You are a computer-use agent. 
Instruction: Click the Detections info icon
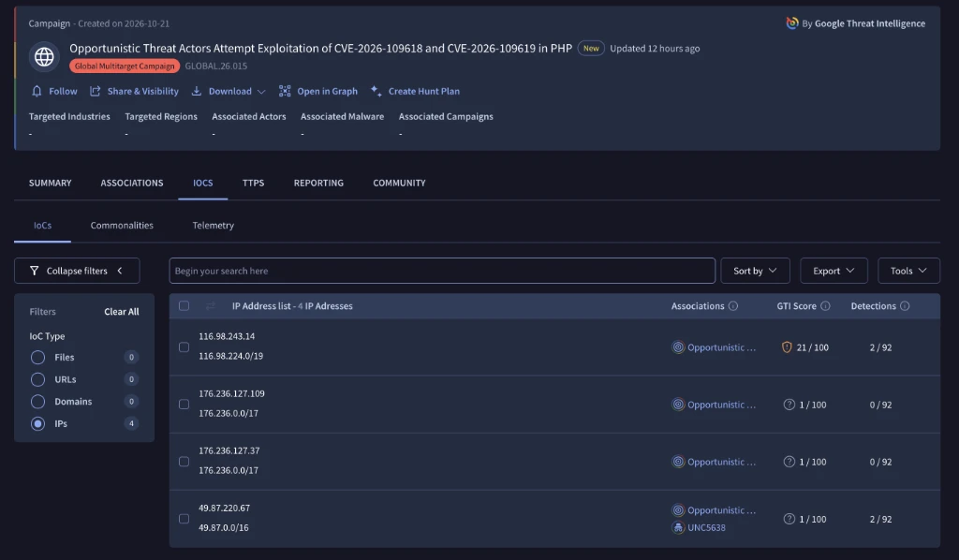905,305
